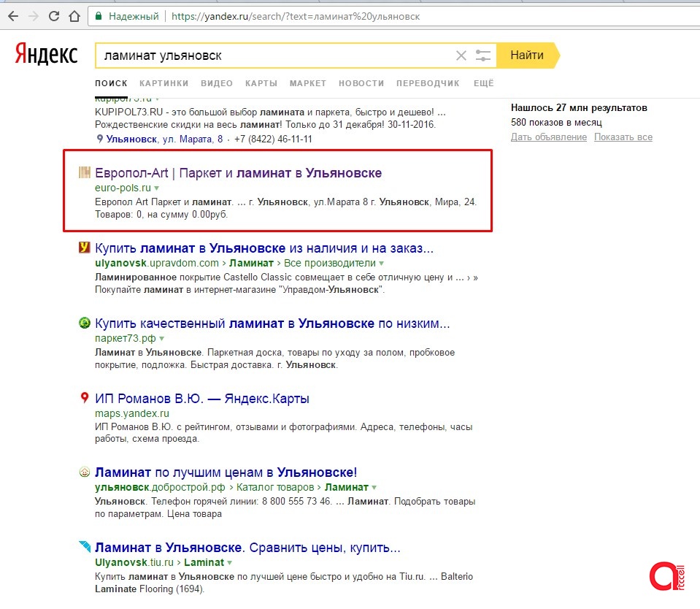Click the добрострой.рф result favicon
Screen dimensions: 700x609
tap(85, 472)
